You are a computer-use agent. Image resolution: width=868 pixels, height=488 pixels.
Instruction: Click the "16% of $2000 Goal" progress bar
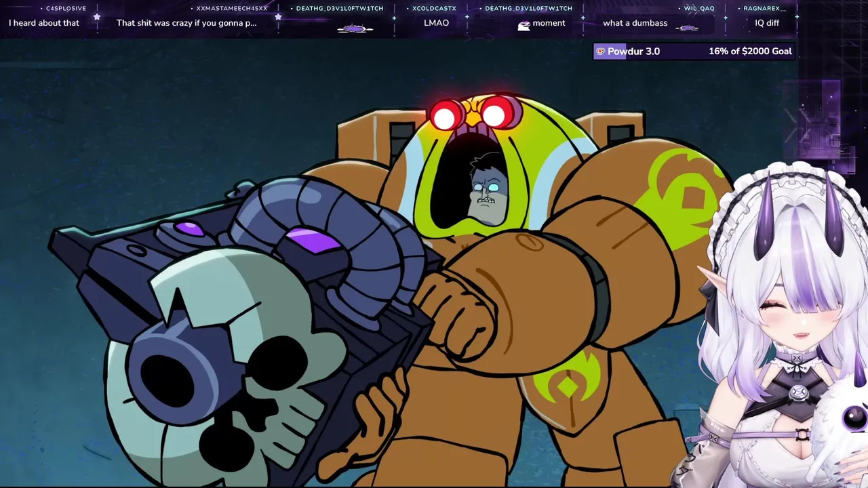click(694, 52)
